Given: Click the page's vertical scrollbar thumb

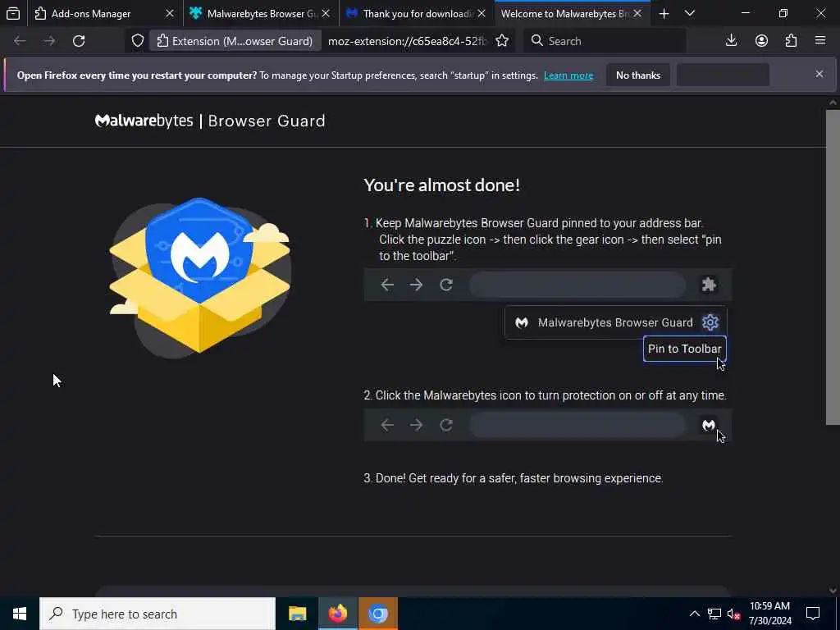Looking at the screenshot, I should pyautogui.click(x=833, y=267).
